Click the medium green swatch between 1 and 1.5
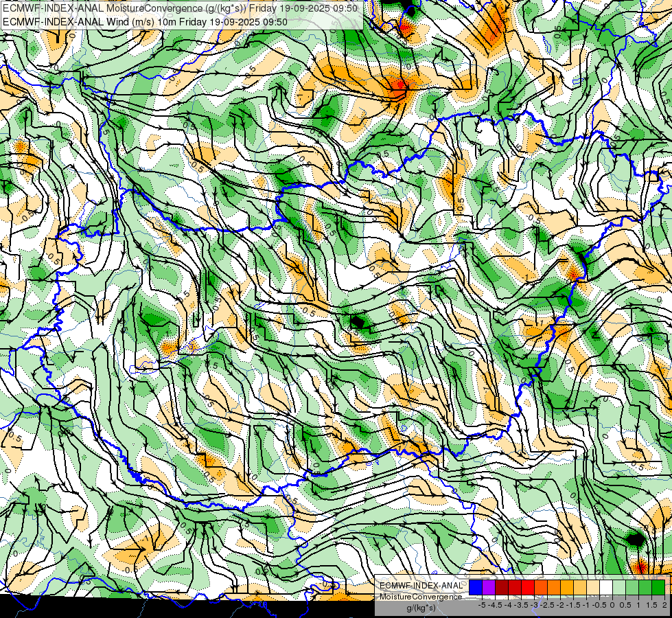672x618 pixels. (645, 587)
